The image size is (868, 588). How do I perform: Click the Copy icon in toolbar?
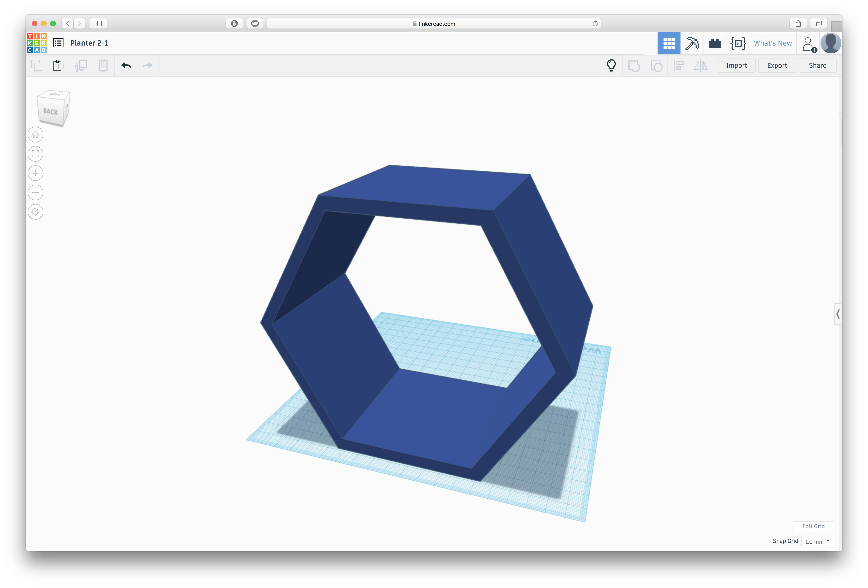click(37, 66)
